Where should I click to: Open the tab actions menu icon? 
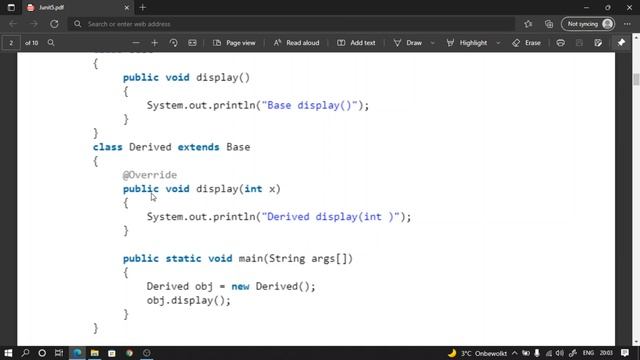point(11,7)
